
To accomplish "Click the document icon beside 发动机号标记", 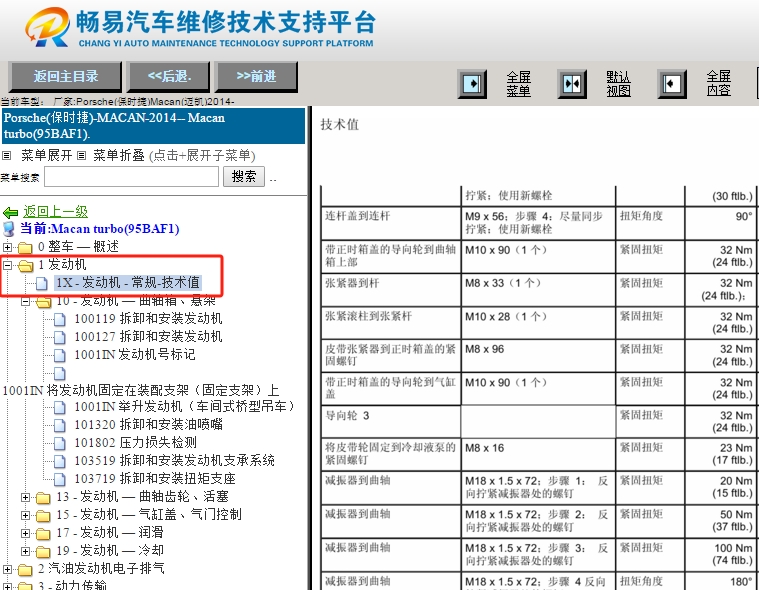I will pyautogui.click(x=60, y=355).
